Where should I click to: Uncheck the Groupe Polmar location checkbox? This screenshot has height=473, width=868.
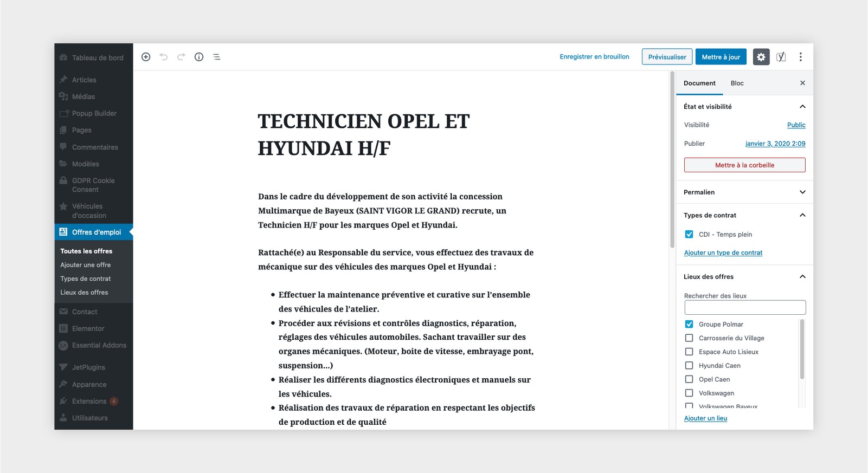pos(689,325)
